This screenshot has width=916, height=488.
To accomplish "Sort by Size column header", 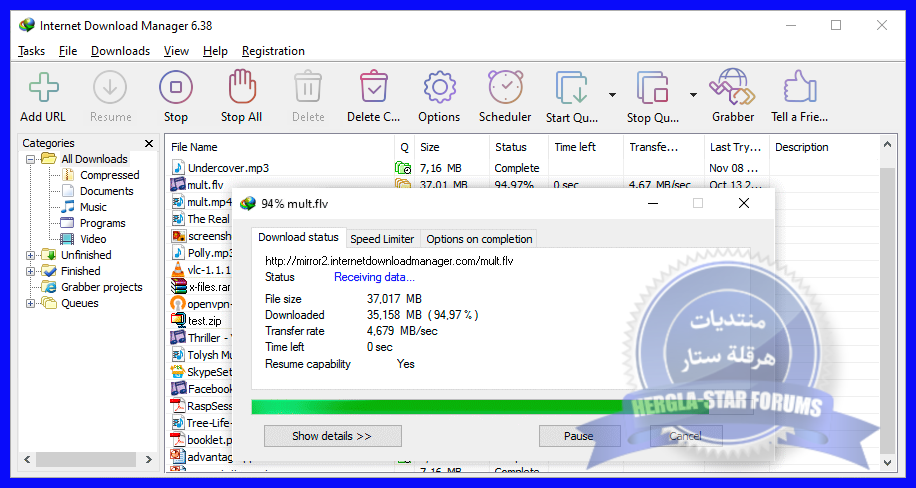I will 451,147.
